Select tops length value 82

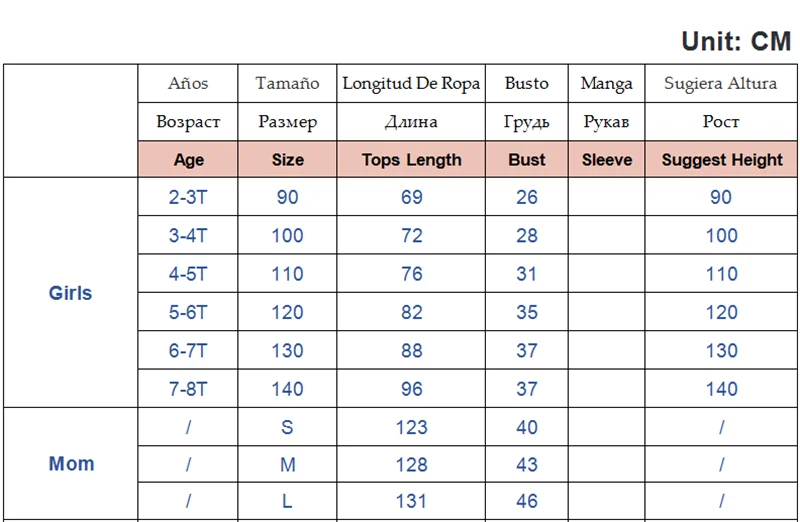point(411,312)
